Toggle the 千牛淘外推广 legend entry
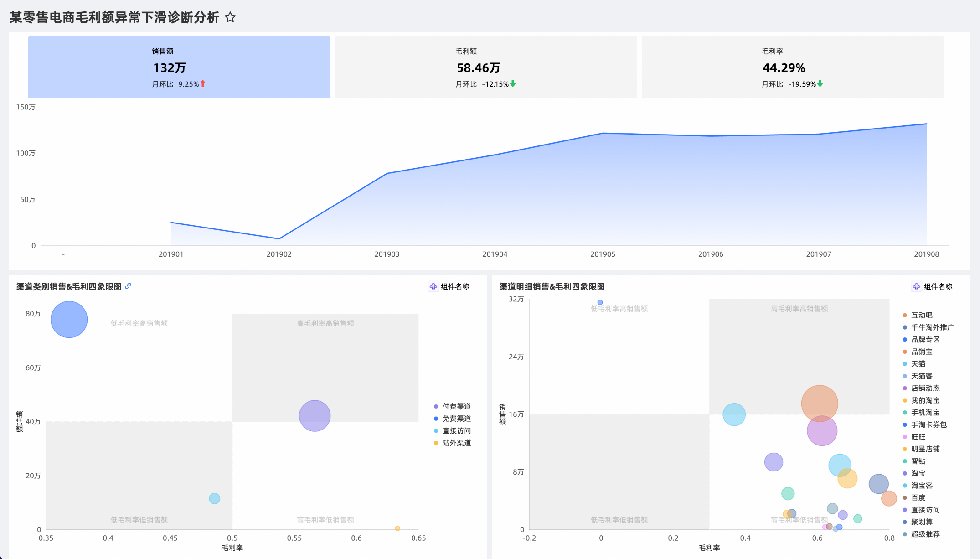The image size is (980, 559). 928,327
